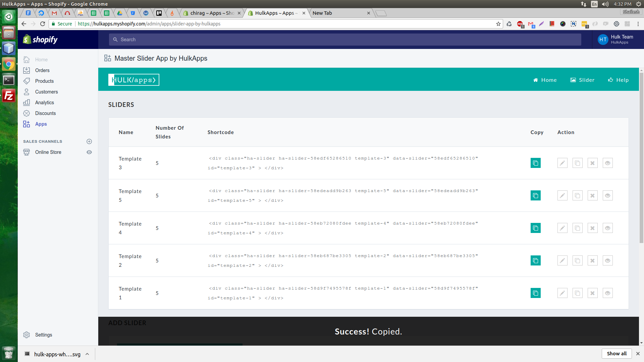This screenshot has height=362, width=644.
Task: Close the downloads bar
Action: pyautogui.click(x=638, y=354)
